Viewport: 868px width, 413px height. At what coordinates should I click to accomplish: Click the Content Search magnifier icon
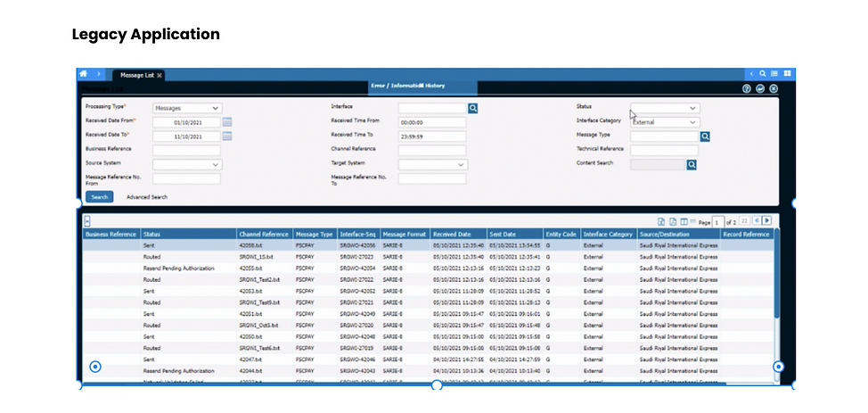(x=692, y=165)
